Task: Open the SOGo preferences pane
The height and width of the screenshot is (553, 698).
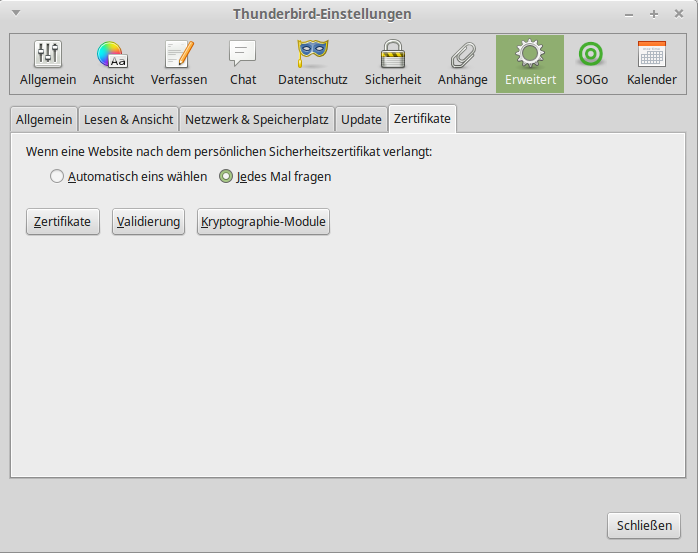Action: tap(592, 64)
